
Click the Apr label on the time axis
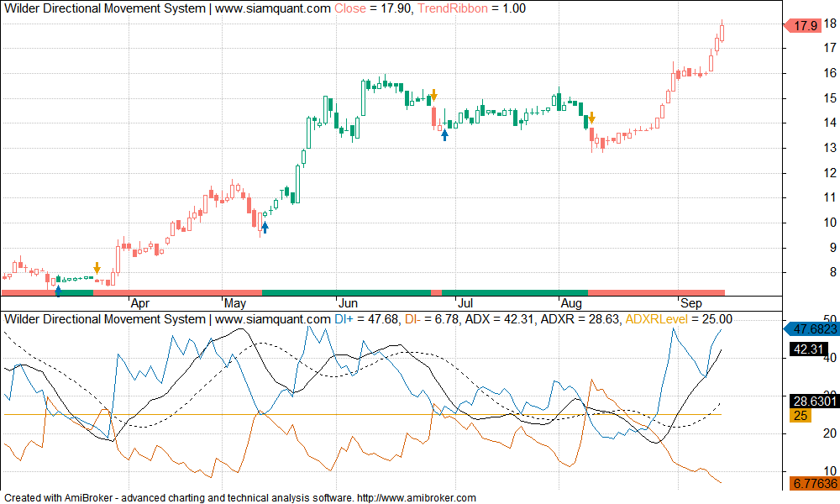click(x=139, y=303)
